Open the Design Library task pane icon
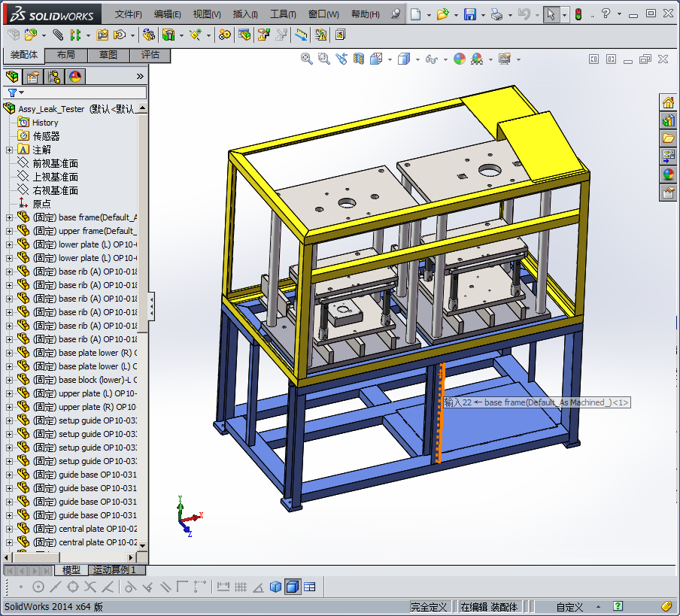The image size is (680, 616). (x=668, y=120)
